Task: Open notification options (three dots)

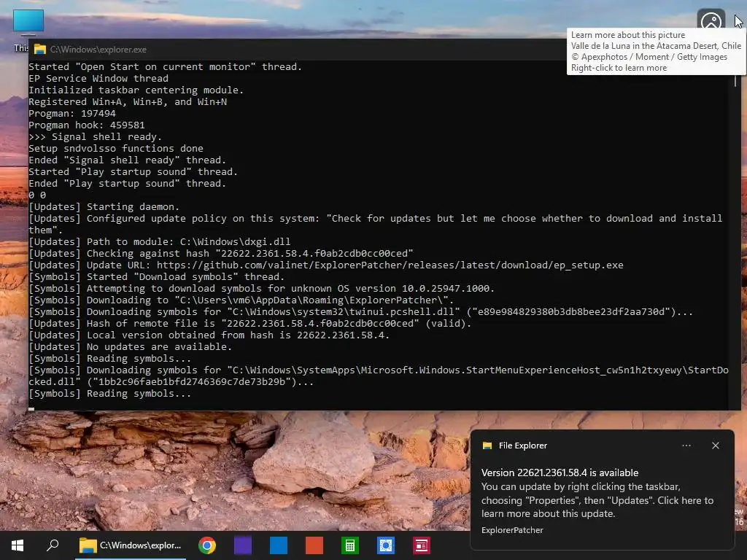Action: (x=686, y=446)
